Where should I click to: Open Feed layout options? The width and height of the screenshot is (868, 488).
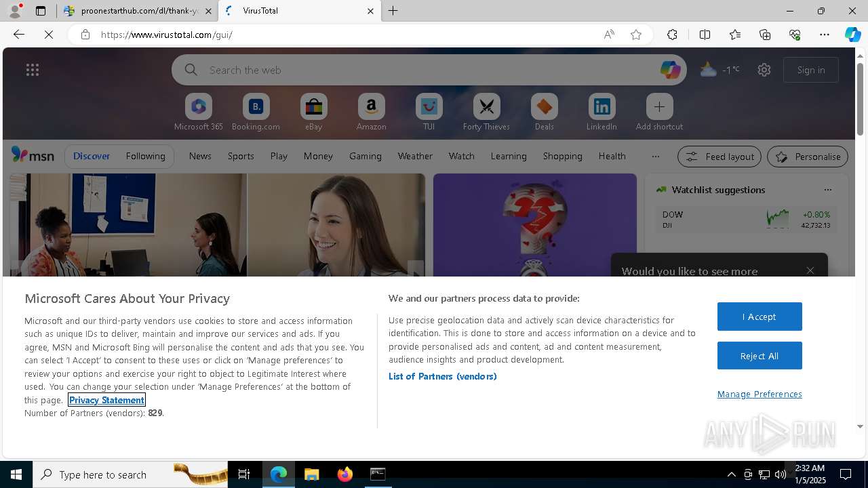[x=719, y=157]
